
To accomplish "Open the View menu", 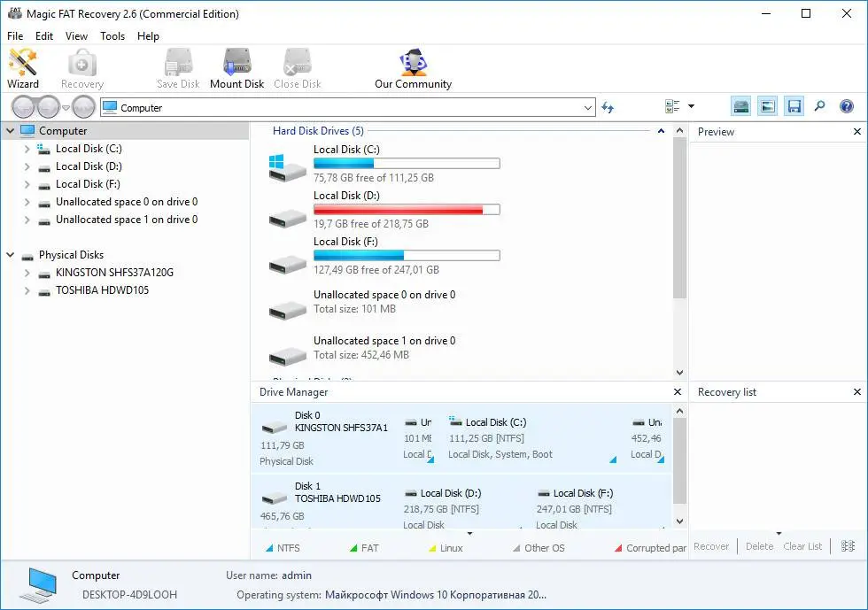I will pos(76,36).
